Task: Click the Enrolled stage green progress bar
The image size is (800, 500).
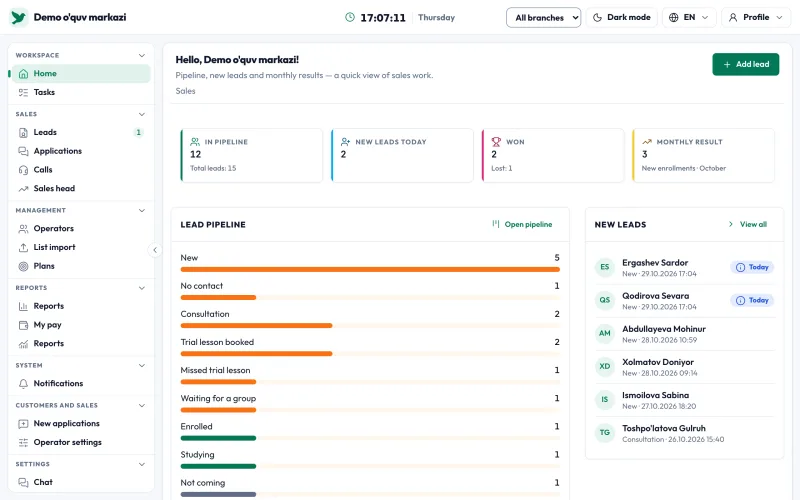Action: (218, 438)
